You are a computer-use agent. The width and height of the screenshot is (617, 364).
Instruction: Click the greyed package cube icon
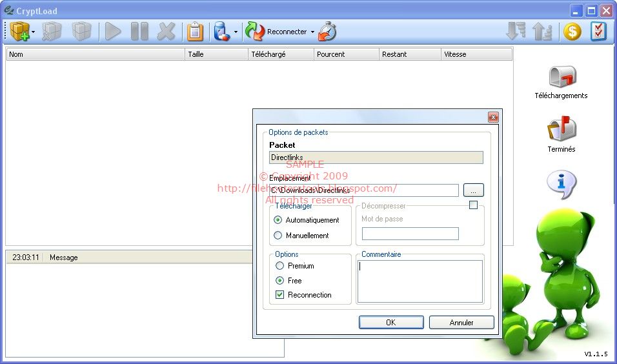81,32
